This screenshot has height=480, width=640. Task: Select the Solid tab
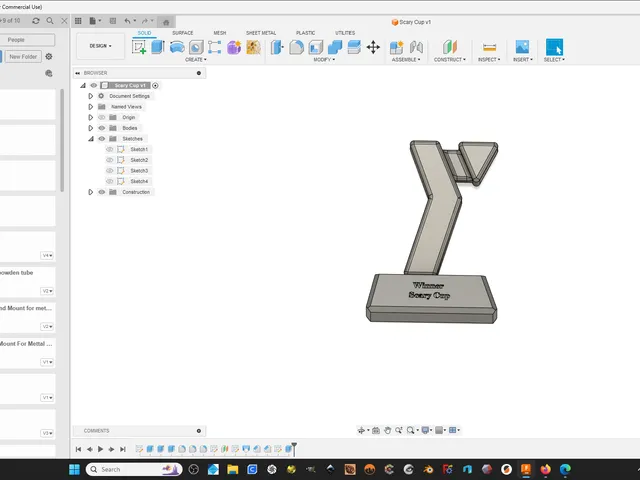pos(144,33)
